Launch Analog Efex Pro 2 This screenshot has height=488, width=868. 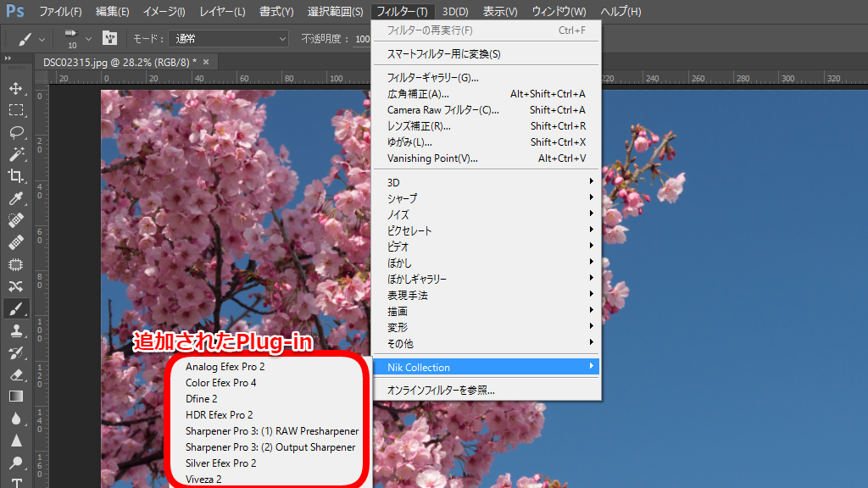(x=225, y=366)
